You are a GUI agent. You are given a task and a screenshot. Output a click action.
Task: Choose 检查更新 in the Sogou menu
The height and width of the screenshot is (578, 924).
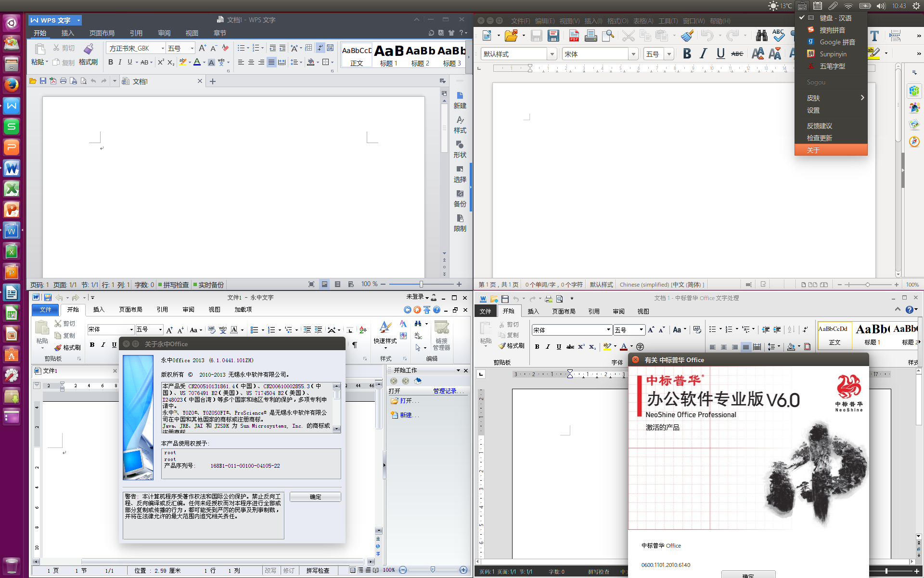coord(831,138)
